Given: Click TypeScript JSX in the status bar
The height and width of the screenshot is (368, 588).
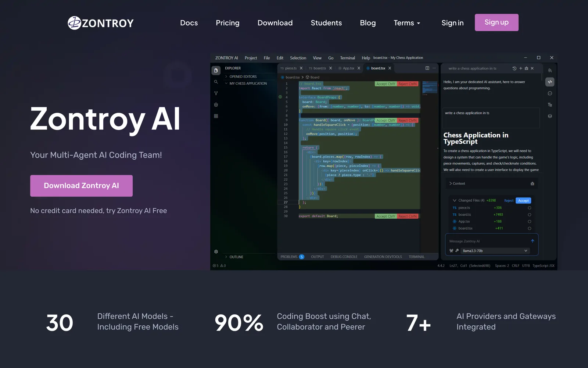Looking at the screenshot, I should click(544, 266).
